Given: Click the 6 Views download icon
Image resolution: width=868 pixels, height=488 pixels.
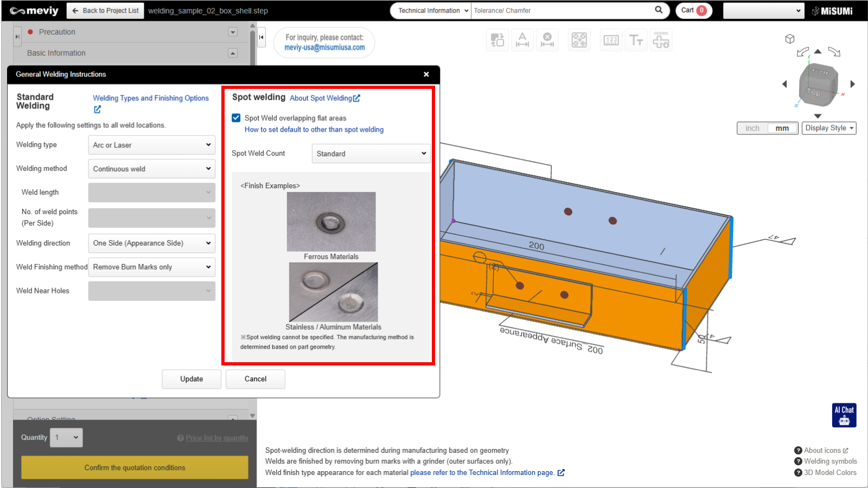Looking at the screenshot, I should coord(661,41).
